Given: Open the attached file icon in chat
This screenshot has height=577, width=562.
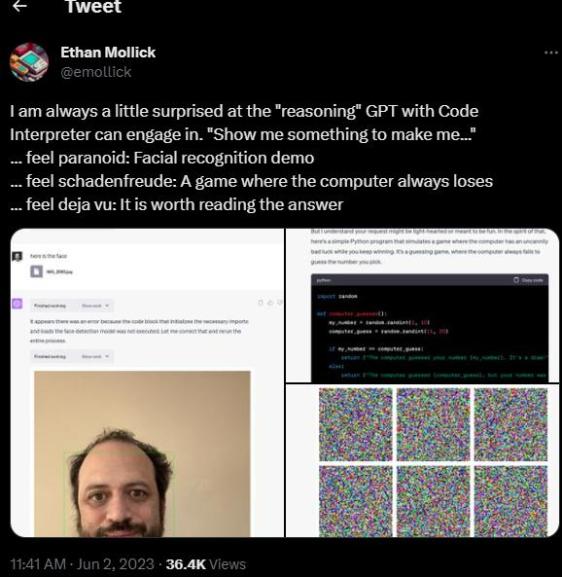Looking at the screenshot, I should (x=36, y=272).
